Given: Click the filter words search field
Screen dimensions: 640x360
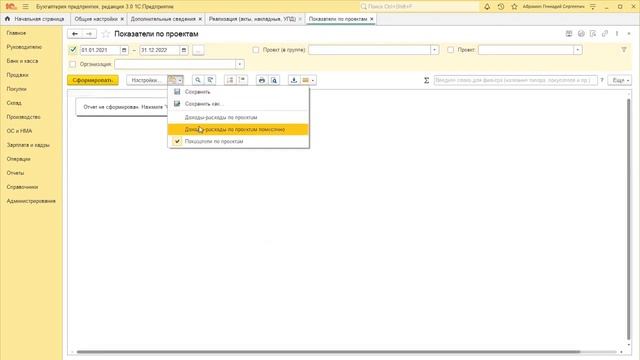Looking at the screenshot, I should [516, 80].
